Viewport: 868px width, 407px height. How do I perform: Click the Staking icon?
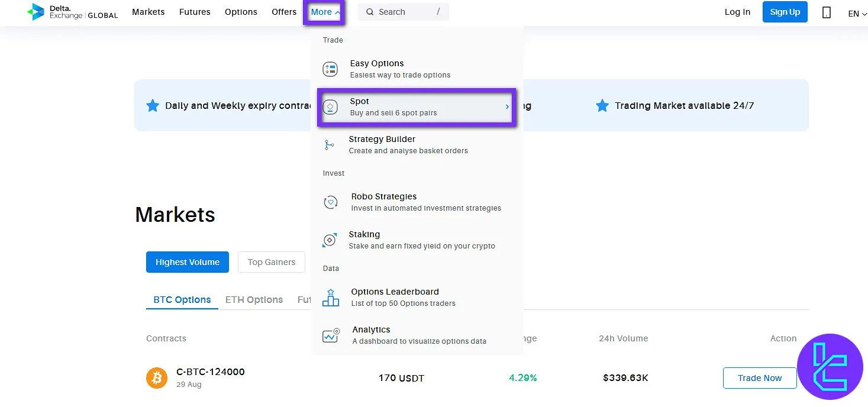coord(330,240)
